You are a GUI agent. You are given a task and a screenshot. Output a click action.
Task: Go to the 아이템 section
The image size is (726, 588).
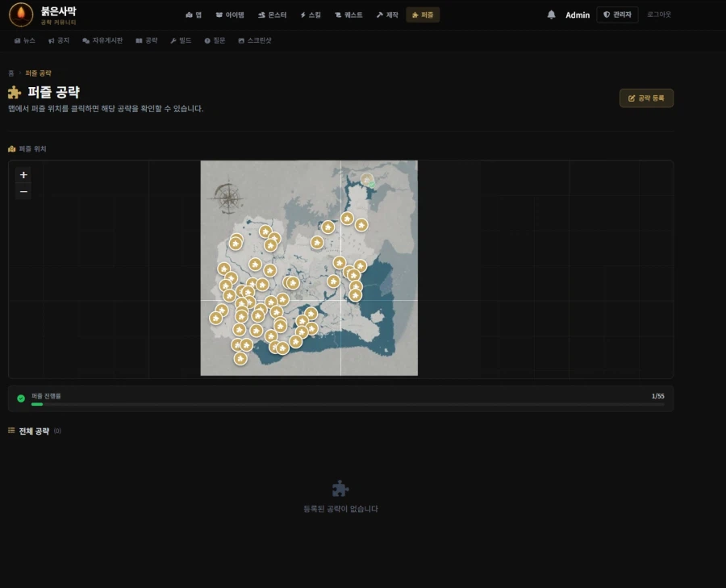pos(230,15)
